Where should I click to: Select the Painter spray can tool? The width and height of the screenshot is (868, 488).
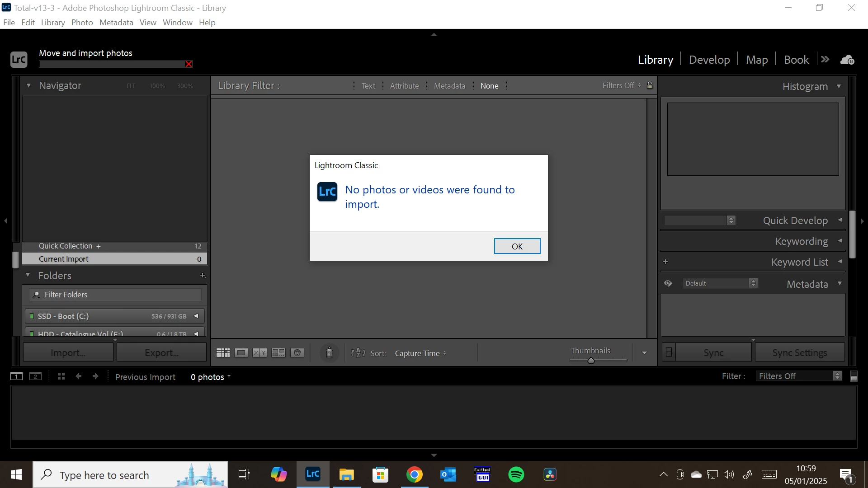(329, 353)
